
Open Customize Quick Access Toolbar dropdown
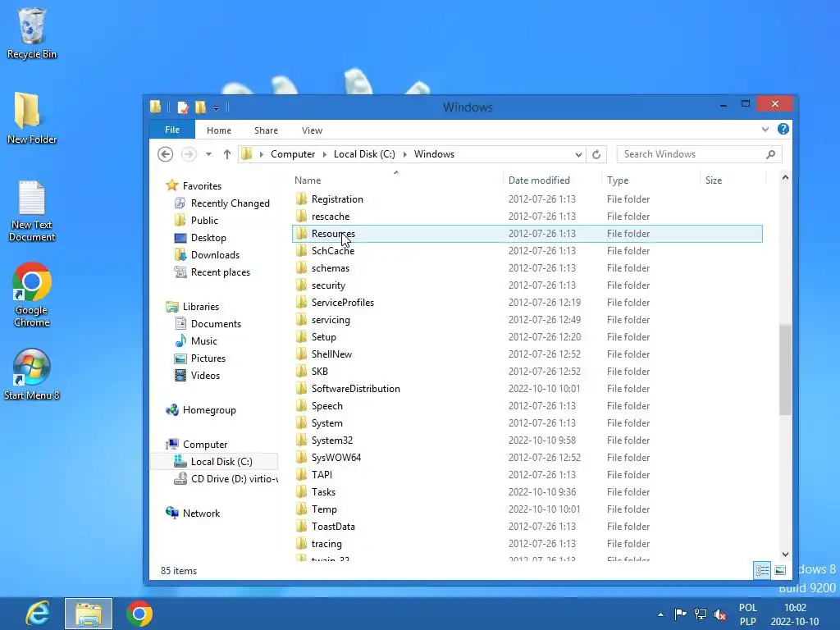click(x=216, y=107)
